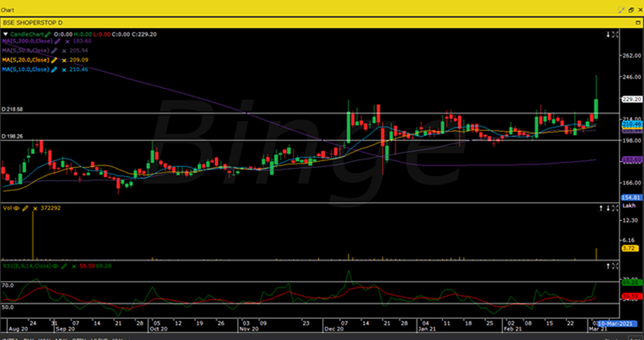644x340 pixels.
Task: Move the RSI pane up
Action: coord(608,266)
